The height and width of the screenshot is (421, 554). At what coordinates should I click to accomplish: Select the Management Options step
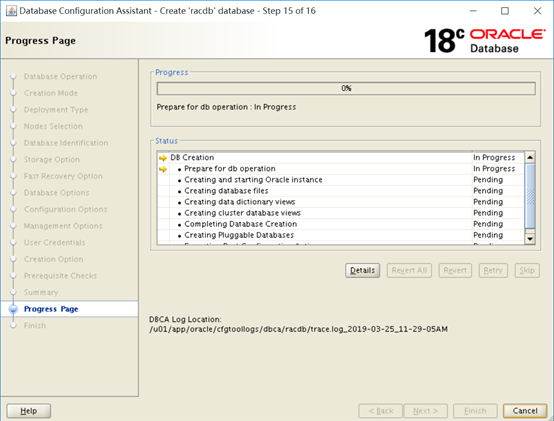tap(63, 226)
